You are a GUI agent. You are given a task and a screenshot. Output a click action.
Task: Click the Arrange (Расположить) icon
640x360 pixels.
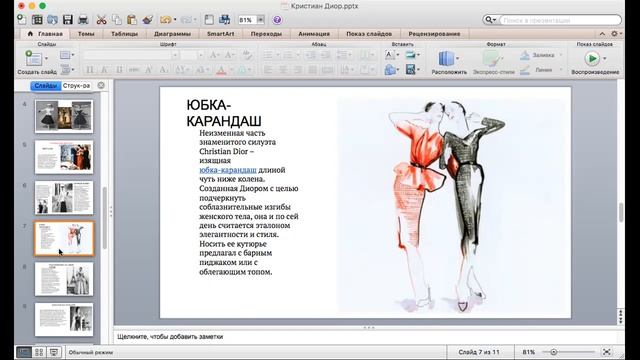446,59
